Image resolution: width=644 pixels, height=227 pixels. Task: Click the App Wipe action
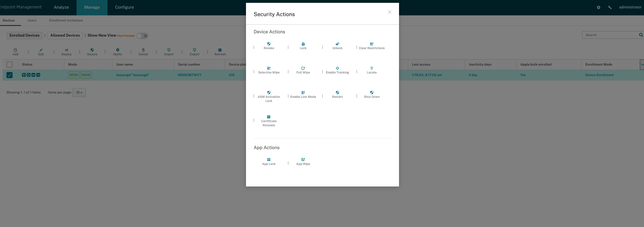(x=303, y=162)
